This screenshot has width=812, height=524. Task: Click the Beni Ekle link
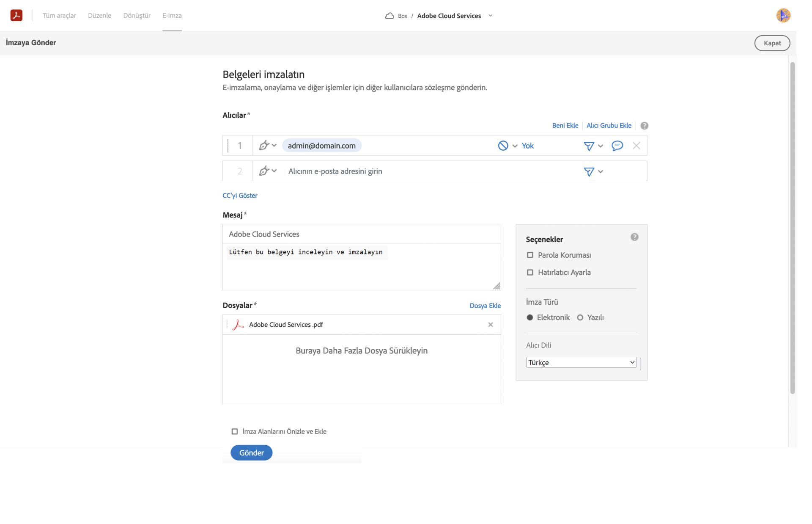click(x=565, y=125)
